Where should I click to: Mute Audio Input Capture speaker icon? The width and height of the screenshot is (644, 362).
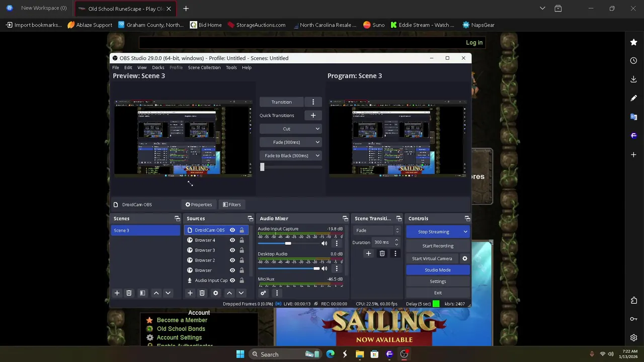[324, 243]
